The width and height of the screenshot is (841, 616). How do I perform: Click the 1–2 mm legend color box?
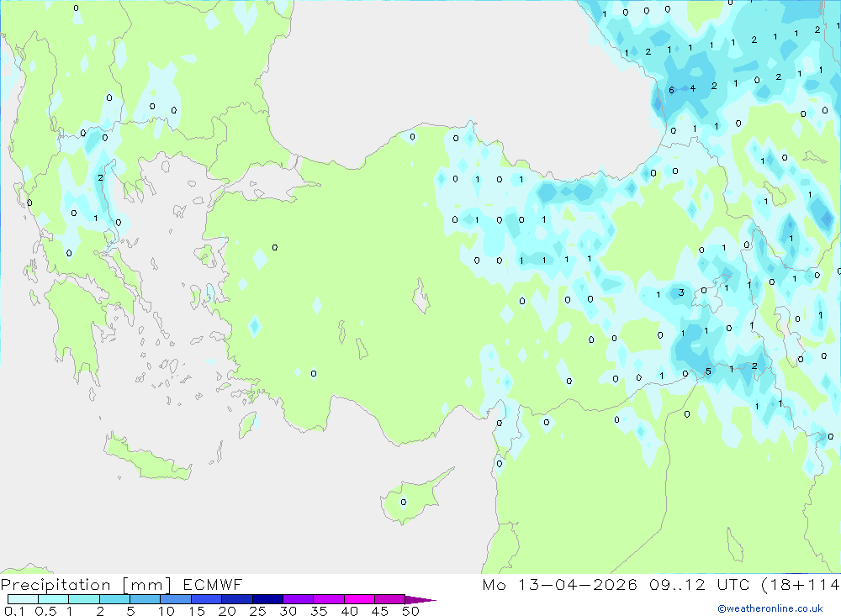(84, 599)
